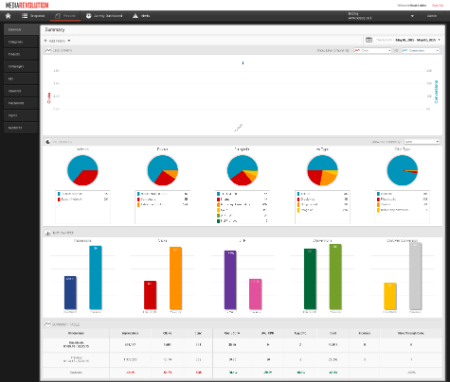This screenshot has height=382, width=450.
Task: Expand the account selector dropdown arrow
Action: pyautogui.click(x=412, y=16)
